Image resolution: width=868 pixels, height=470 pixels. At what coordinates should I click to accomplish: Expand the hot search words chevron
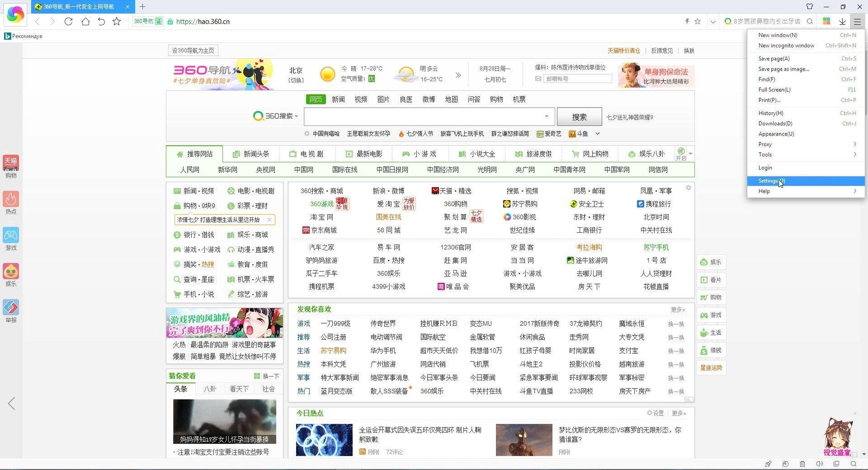tap(597, 134)
